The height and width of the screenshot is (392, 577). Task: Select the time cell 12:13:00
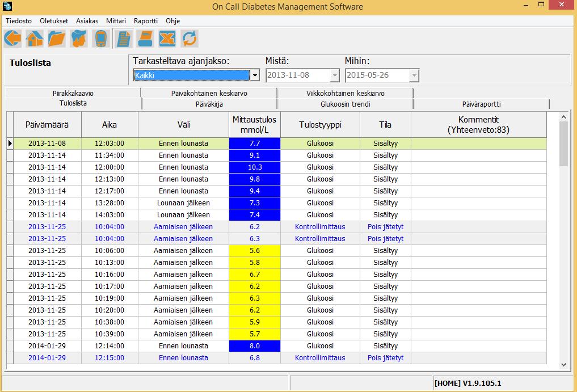tap(109, 179)
